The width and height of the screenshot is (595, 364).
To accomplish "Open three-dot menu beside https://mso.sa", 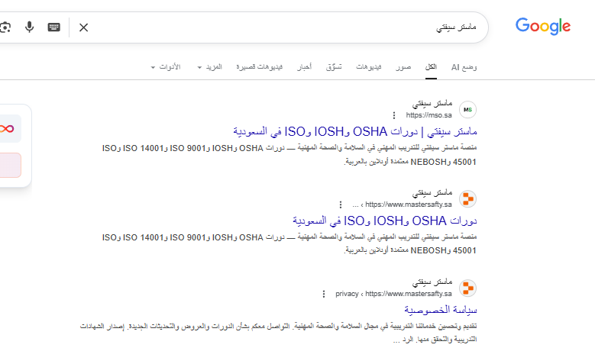I will coord(394,115).
